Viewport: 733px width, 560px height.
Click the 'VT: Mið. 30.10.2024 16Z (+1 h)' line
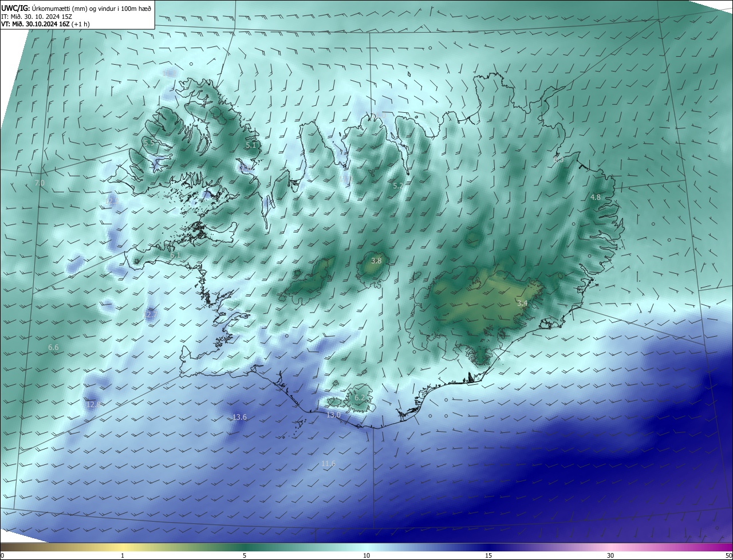pos(45,24)
